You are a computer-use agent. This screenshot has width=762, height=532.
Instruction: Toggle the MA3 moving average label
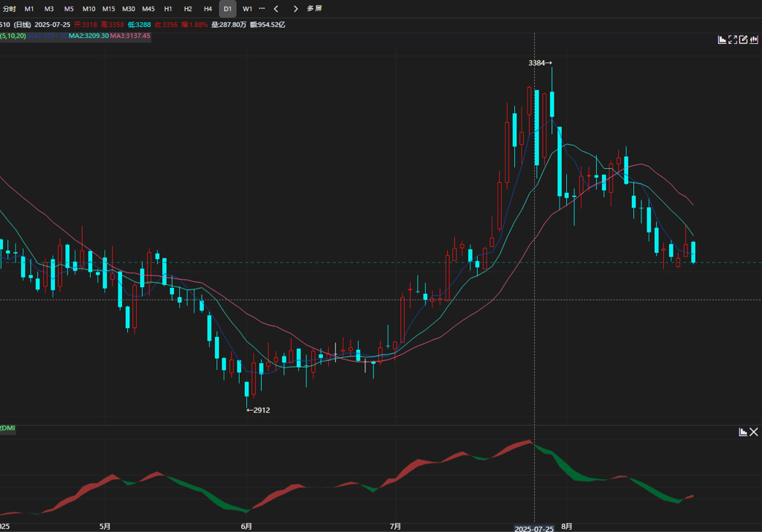coord(129,36)
